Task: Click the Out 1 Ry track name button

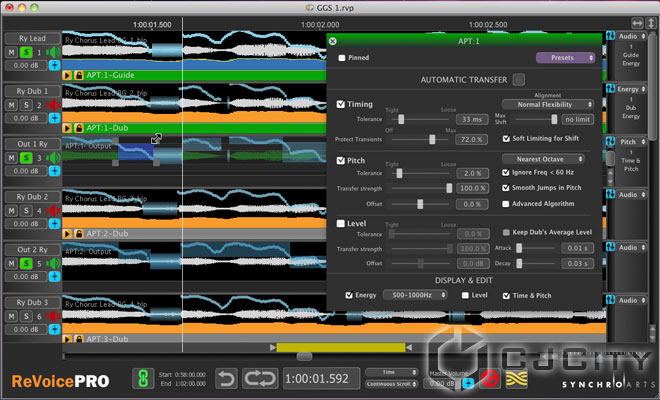Action: click(x=32, y=144)
